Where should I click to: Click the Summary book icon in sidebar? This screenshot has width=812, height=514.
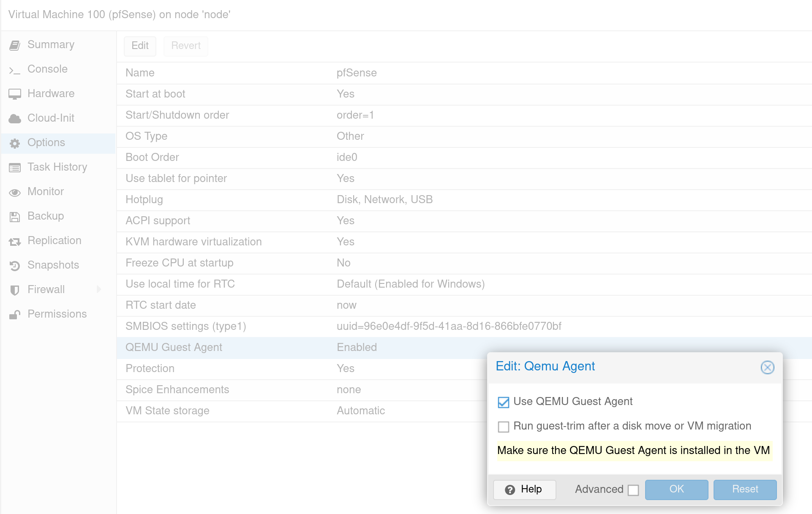15,45
